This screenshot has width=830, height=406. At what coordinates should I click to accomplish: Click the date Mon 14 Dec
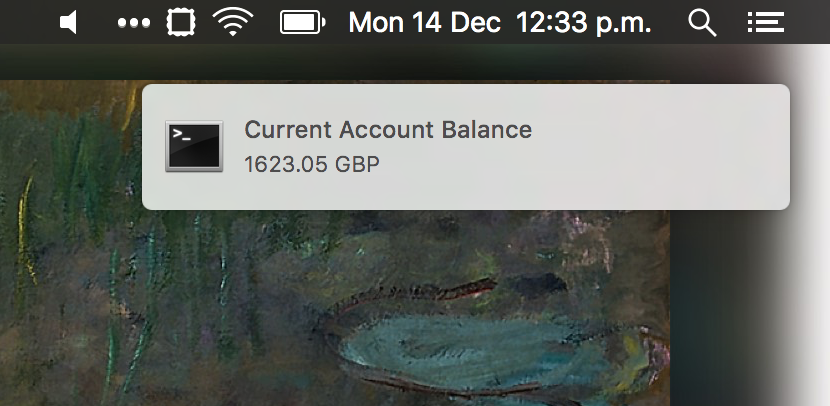pos(425,23)
